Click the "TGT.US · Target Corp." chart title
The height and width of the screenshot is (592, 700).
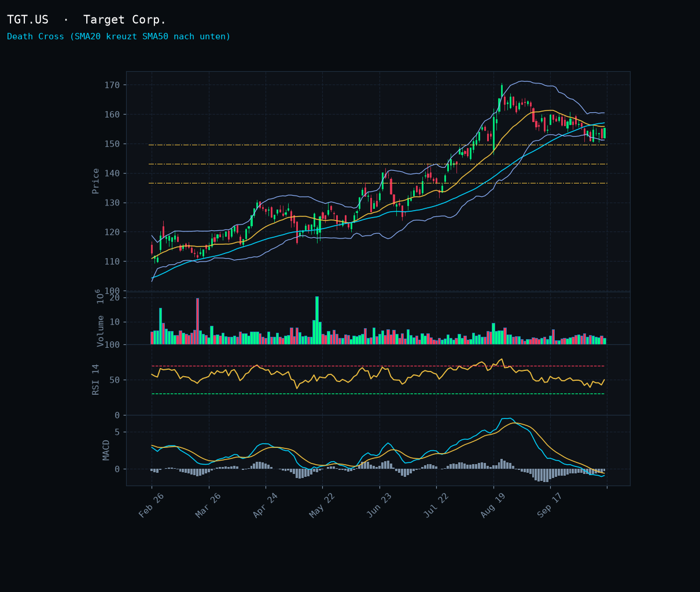[86, 20]
